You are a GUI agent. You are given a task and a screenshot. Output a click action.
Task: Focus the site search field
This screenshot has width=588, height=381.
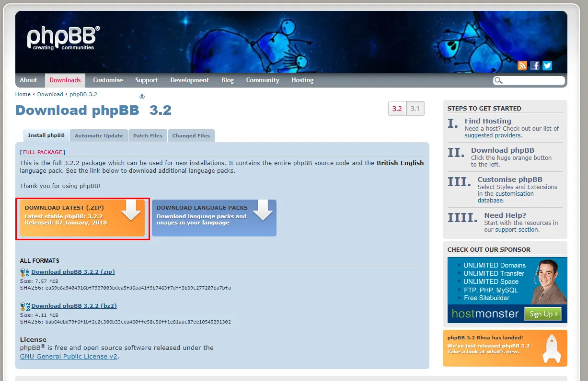tap(529, 80)
